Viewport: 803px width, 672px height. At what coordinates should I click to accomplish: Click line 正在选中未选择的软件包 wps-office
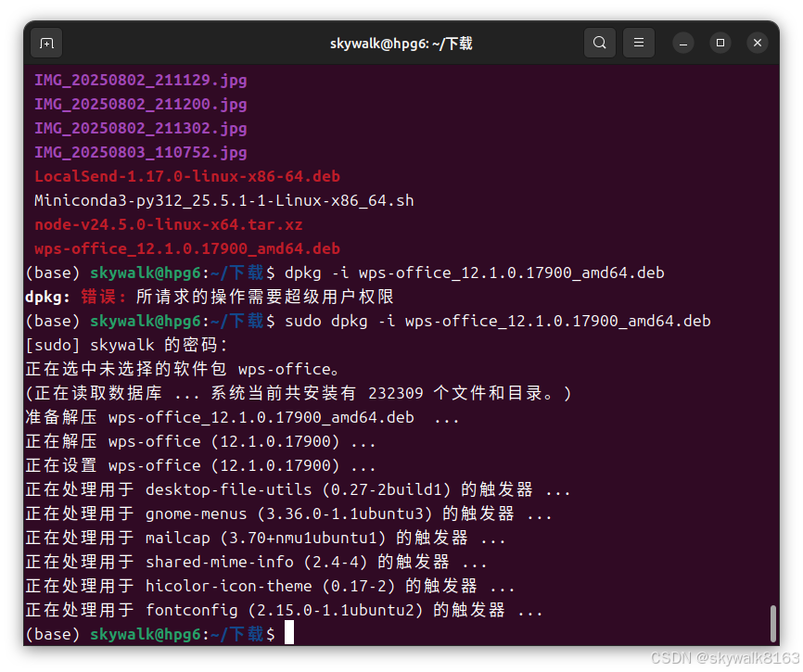pos(182,369)
